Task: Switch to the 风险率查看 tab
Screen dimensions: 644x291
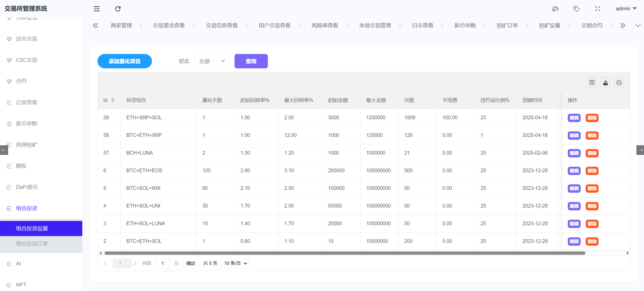Action: point(325,25)
